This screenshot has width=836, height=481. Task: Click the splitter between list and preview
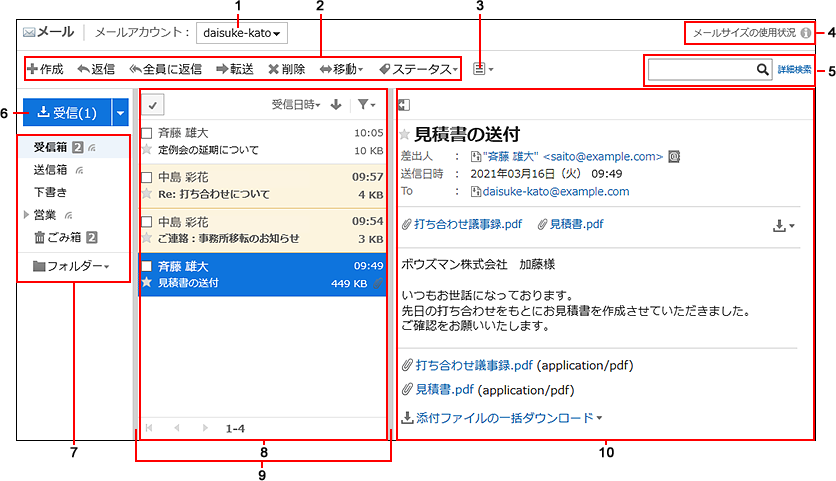391,264
